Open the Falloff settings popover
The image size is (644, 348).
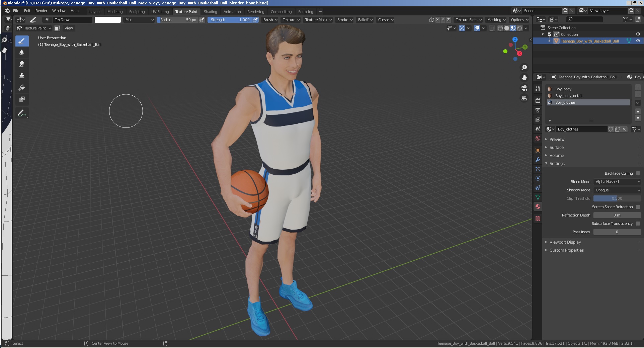[365, 20]
